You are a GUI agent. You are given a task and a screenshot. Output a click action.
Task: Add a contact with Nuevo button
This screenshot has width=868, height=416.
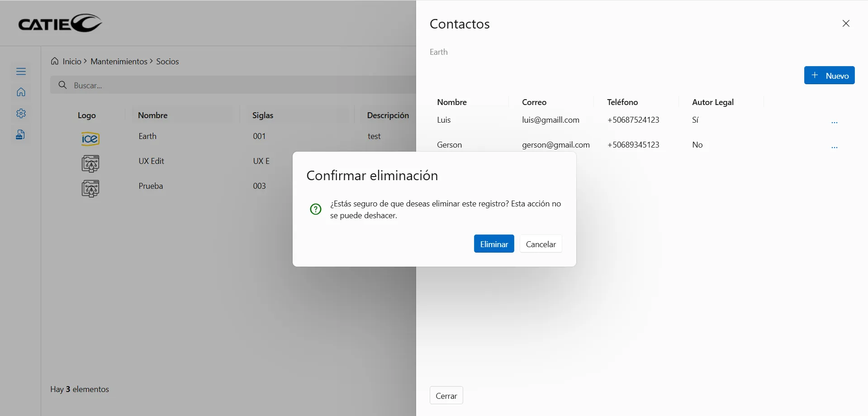829,76
